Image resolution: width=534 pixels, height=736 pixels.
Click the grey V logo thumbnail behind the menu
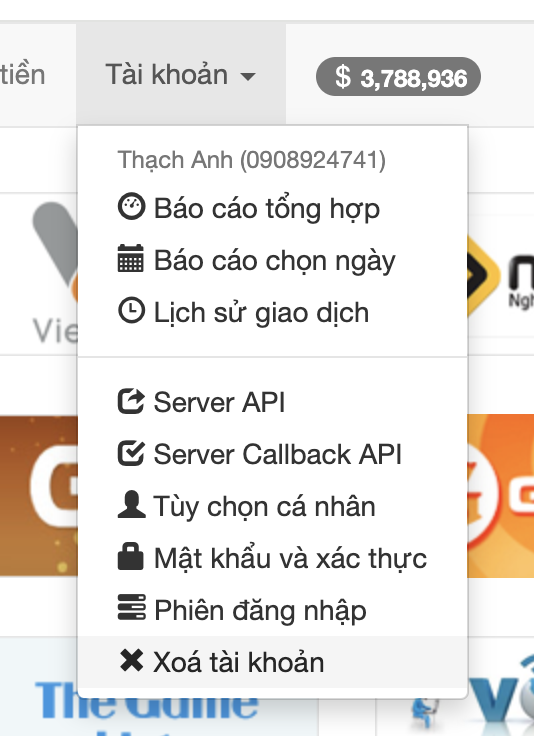pyautogui.click(x=55, y=272)
